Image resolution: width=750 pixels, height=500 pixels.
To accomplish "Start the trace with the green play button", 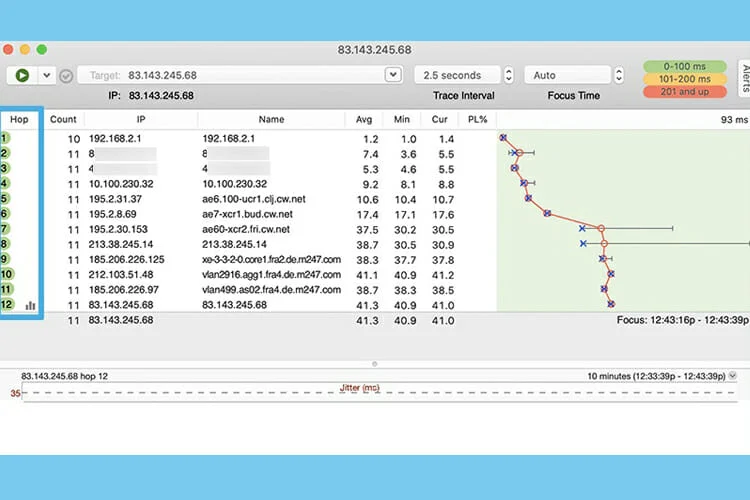I will point(22,75).
